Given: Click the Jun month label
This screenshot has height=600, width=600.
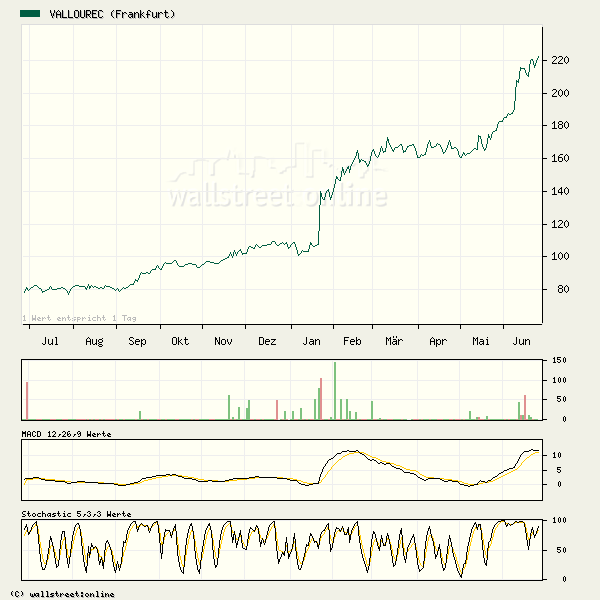Looking at the screenshot, I should coord(522,341).
